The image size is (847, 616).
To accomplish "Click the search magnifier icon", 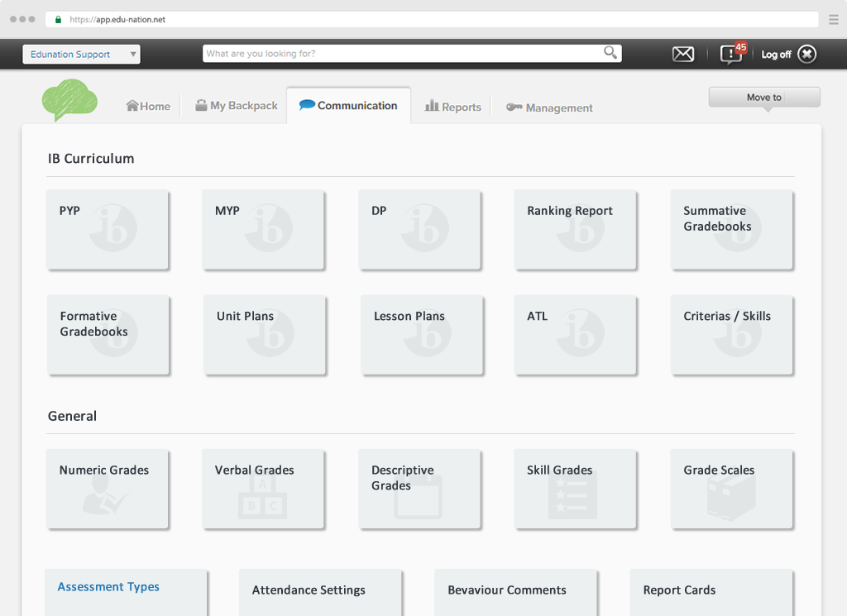I will [610, 52].
